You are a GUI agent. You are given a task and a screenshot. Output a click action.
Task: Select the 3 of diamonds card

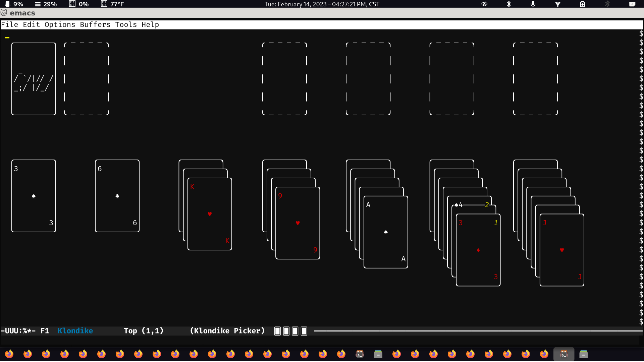478,250
